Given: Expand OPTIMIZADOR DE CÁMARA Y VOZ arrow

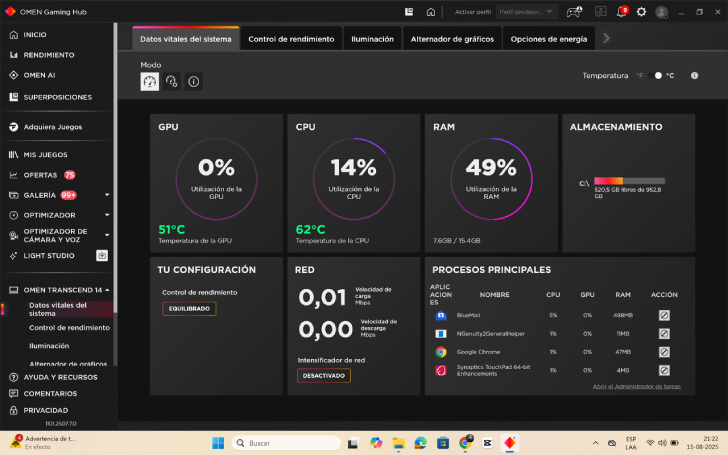Looking at the screenshot, I should pos(107,235).
